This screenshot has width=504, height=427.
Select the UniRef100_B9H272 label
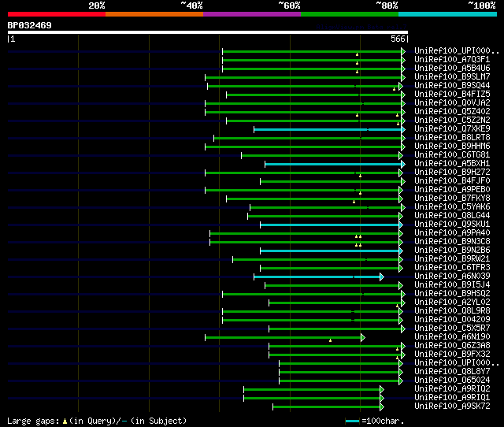452,173
